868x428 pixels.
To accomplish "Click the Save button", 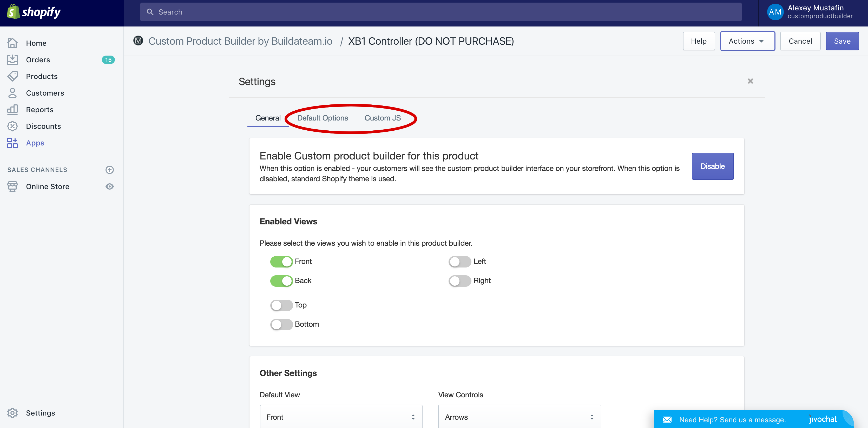I will (x=842, y=41).
